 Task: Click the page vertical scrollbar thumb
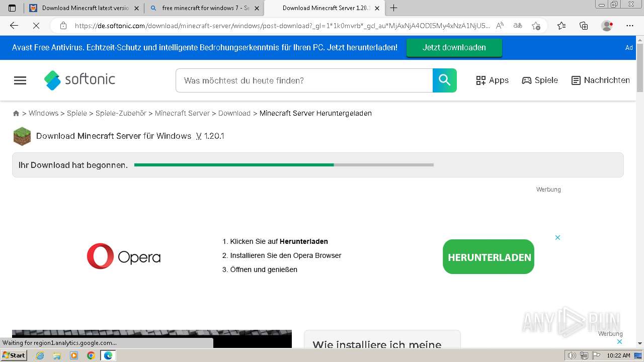point(639,68)
